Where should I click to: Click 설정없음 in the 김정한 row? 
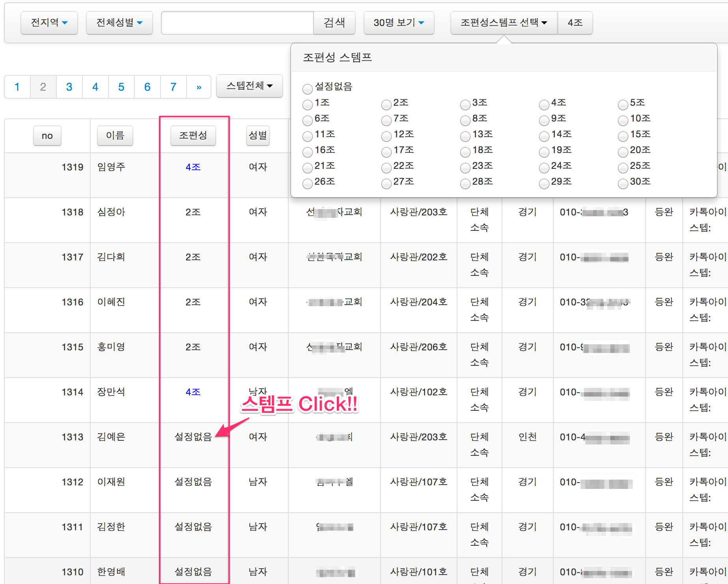click(193, 527)
